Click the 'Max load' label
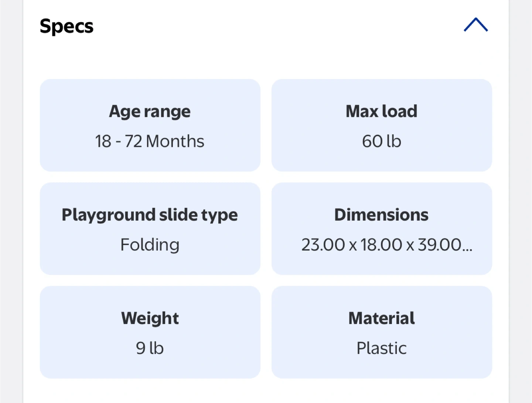 click(382, 111)
